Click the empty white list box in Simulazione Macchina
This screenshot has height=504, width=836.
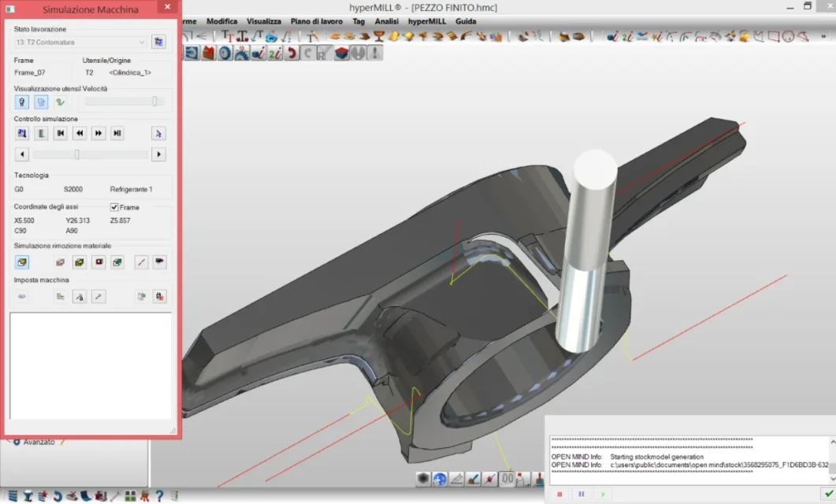(x=91, y=366)
